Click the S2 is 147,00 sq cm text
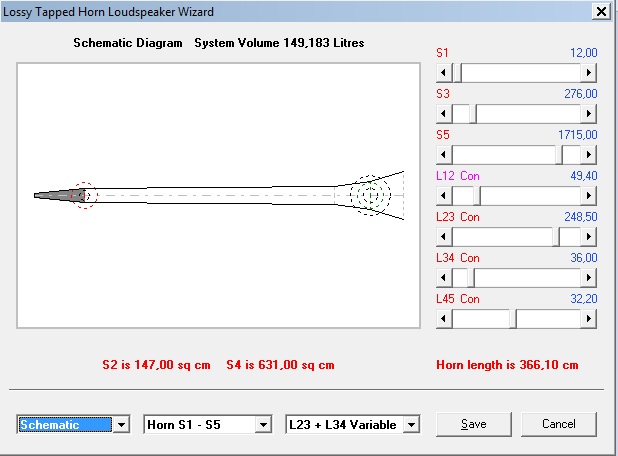 [x=156, y=365]
